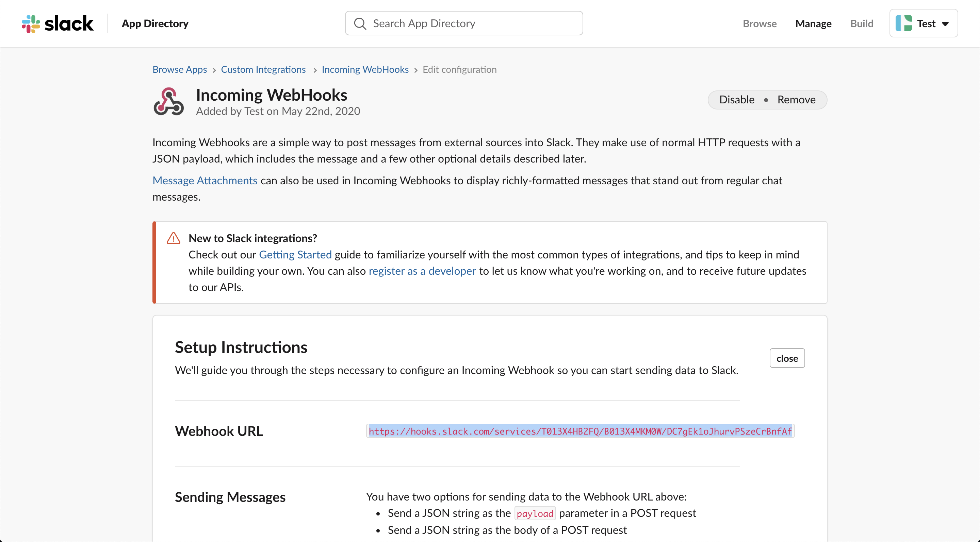Navigate to Incoming WebHooks breadcrumb
The width and height of the screenshot is (980, 542).
(x=365, y=69)
